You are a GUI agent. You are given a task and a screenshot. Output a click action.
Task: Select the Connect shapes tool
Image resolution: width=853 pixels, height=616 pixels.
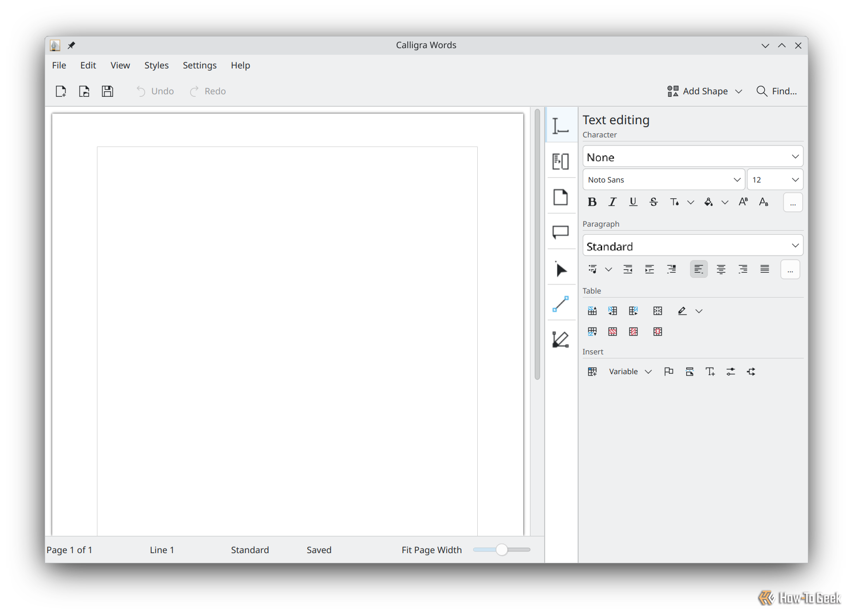(x=561, y=304)
